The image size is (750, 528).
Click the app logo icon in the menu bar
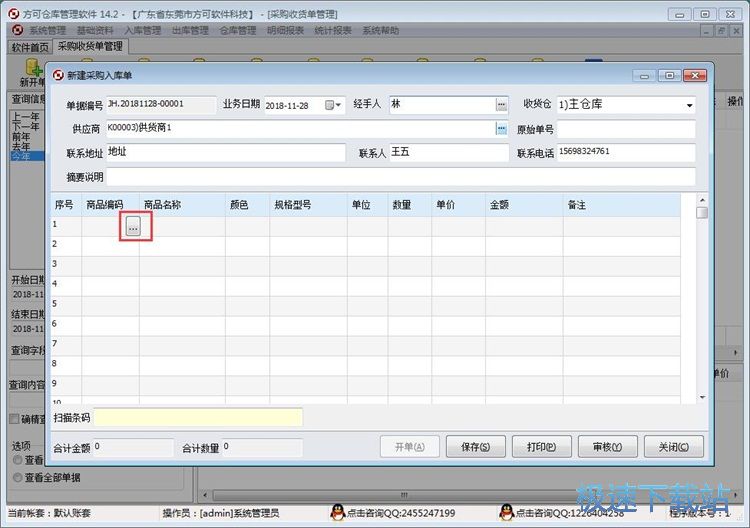17,30
